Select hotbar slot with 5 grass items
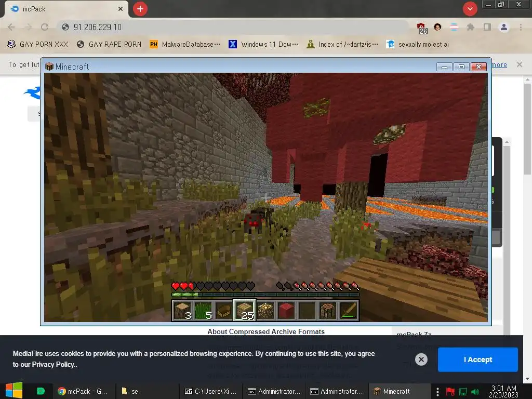Screen dimensions: 532x399 click(x=204, y=311)
